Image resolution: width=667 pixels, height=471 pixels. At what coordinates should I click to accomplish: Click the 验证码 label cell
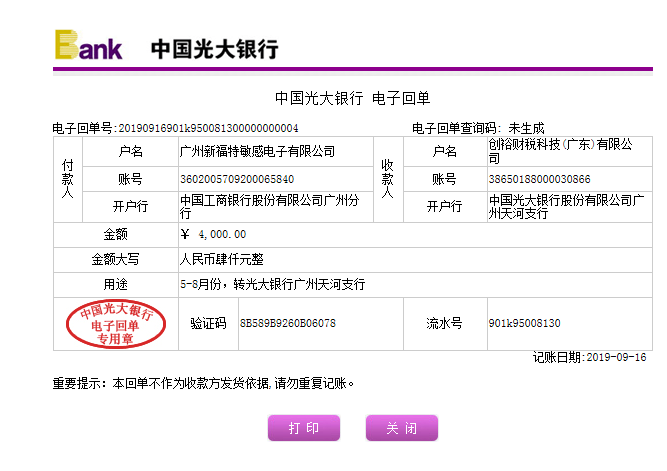208,323
